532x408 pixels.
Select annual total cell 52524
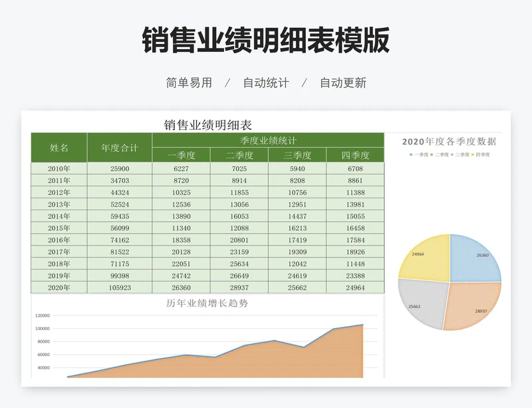coord(120,204)
